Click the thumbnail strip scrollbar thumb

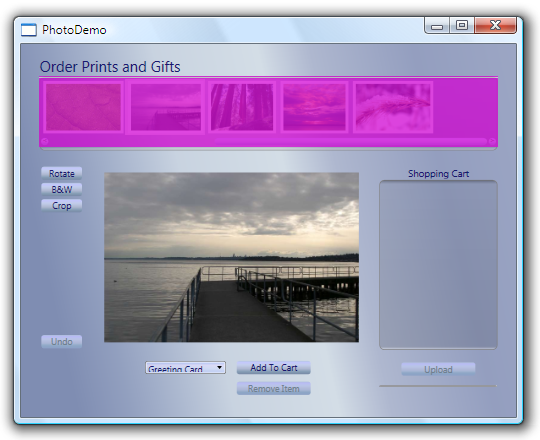click(x=351, y=141)
